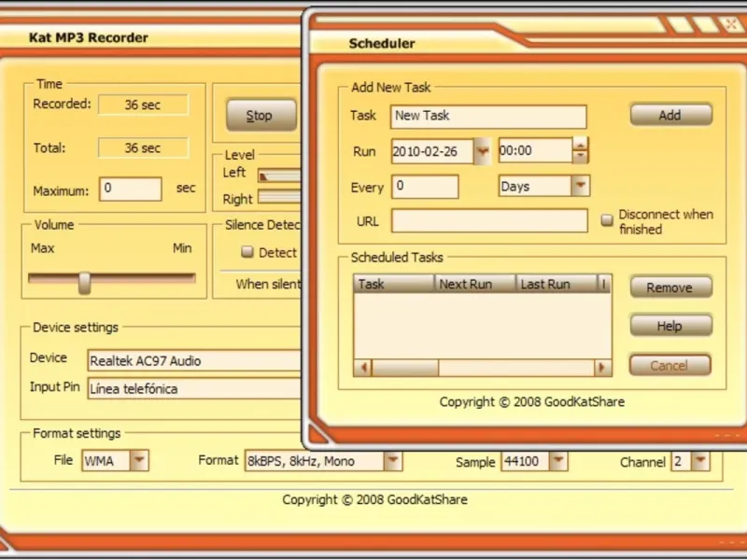747x560 pixels.
Task: Click the Every interval field
Action: tap(425, 187)
